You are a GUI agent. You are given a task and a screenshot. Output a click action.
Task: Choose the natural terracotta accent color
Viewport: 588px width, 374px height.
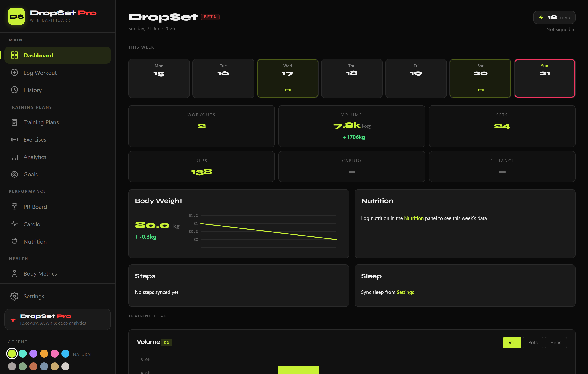coord(33,366)
